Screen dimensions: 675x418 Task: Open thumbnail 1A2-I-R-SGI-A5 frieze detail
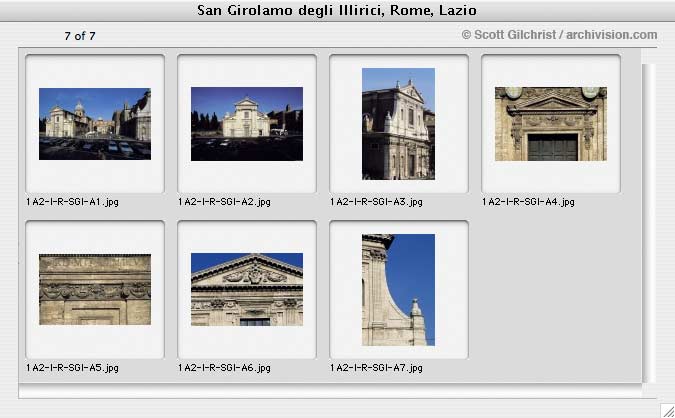[95, 289]
